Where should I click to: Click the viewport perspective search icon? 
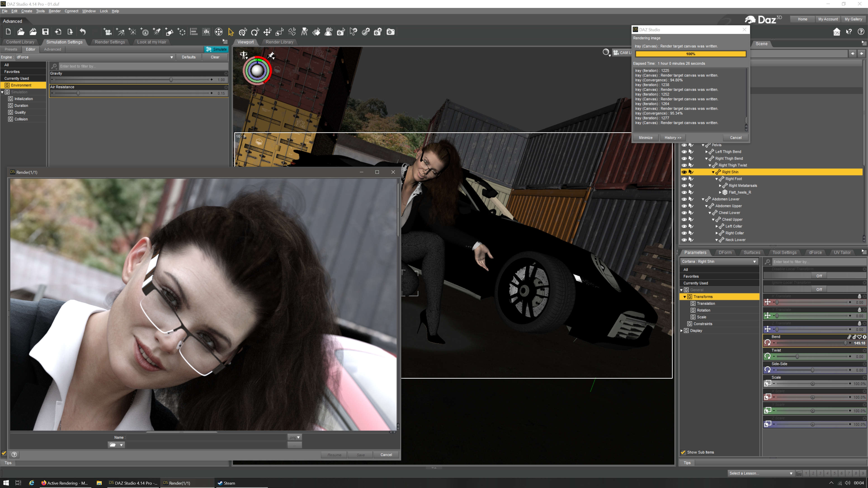tap(606, 53)
